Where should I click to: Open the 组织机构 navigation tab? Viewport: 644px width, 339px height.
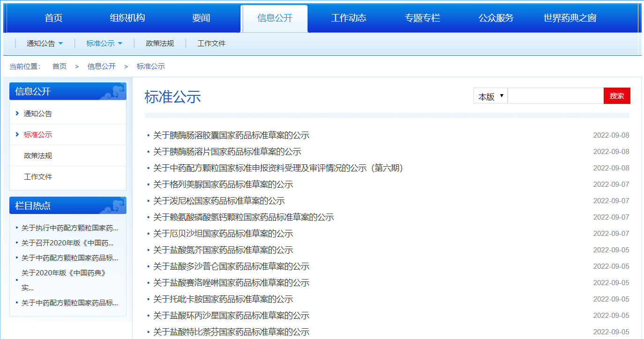click(127, 18)
